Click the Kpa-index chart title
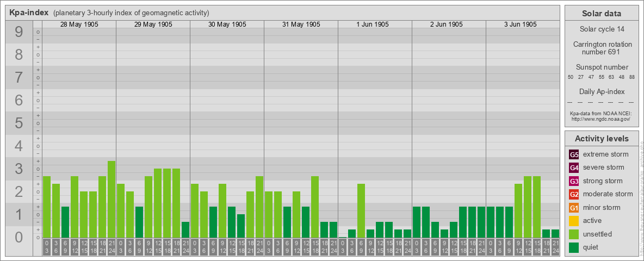The image size is (644, 261). click(28, 13)
